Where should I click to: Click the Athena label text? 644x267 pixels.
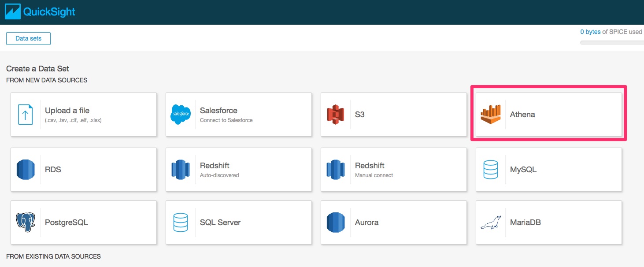coord(522,115)
